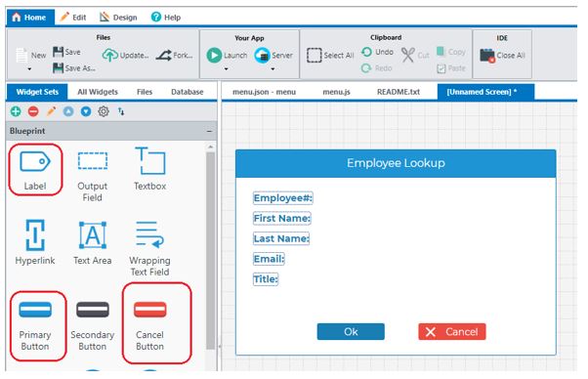The image size is (588, 379).
Task: Click the Ok button on canvas
Action: pyautogui.click(x=351, y=331)
